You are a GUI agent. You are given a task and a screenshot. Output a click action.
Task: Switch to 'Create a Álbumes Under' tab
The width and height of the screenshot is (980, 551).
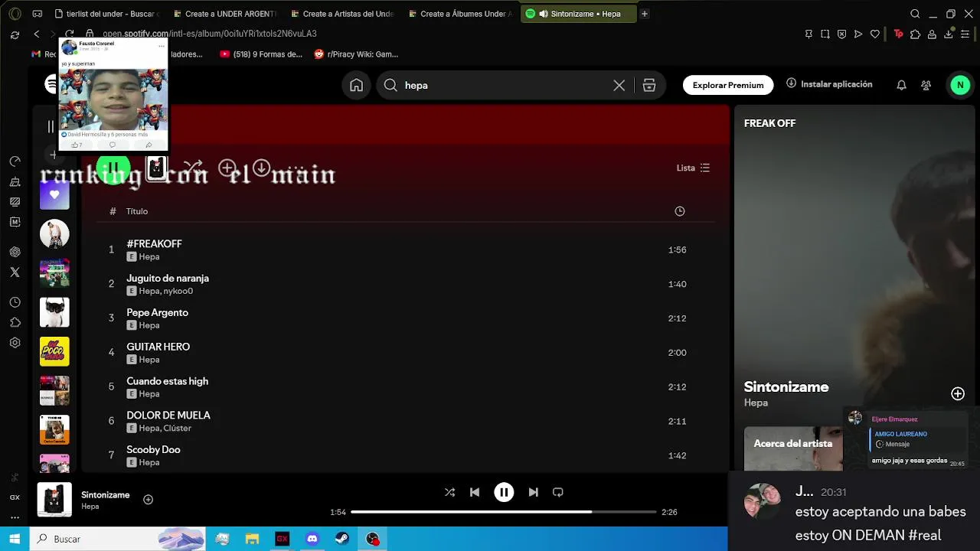pos(461,14)
